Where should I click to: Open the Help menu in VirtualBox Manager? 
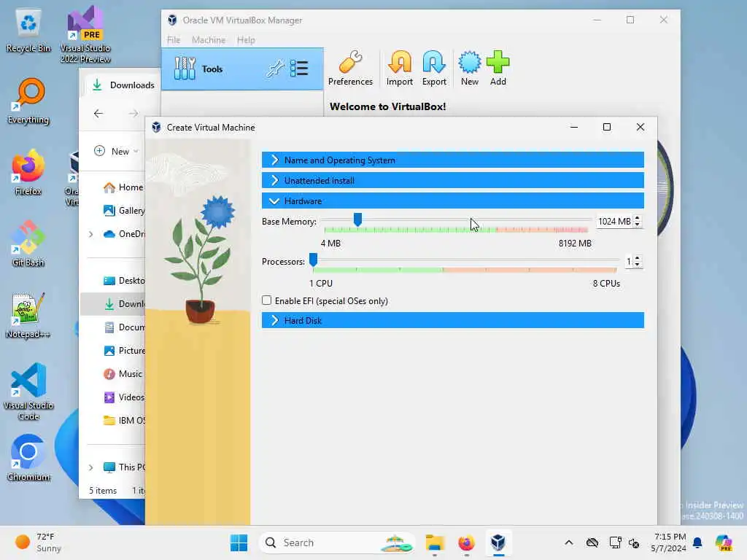246,40
